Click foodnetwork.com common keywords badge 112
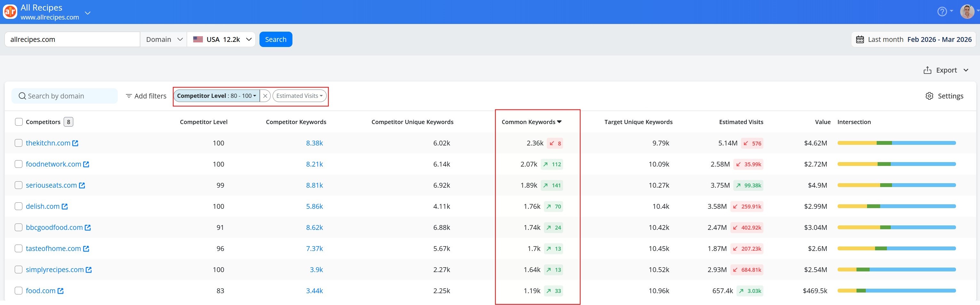 [552, 164]
